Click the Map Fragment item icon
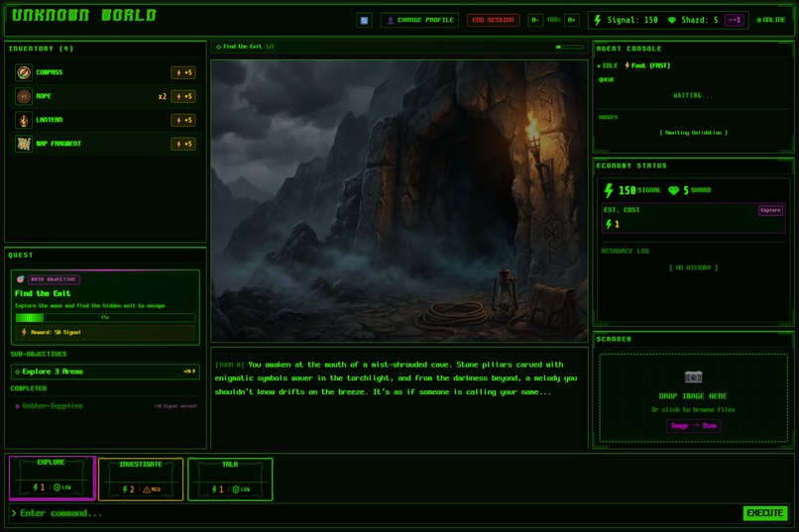799x532 pixels. coord(24,144)
